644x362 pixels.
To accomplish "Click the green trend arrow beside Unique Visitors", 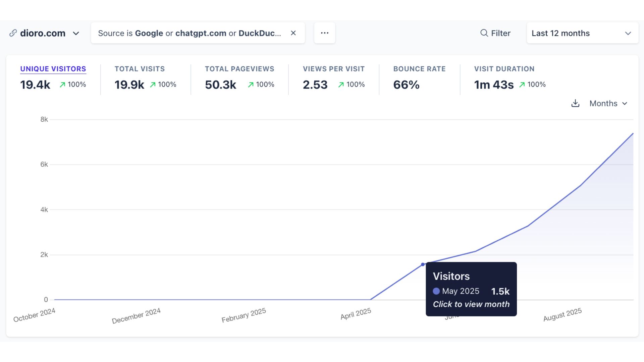I will [x=62, y=84].
